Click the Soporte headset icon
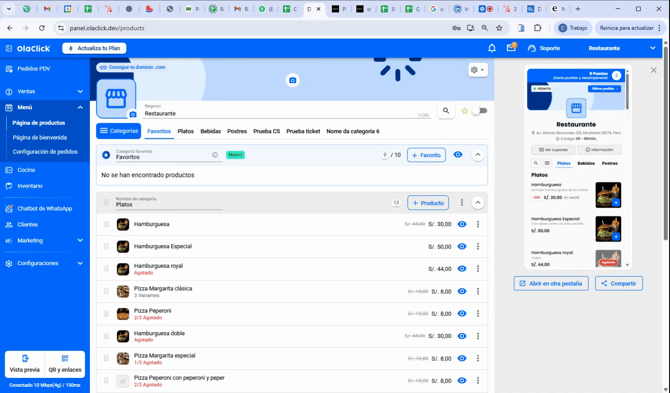670x393 pixels. click(532, 48)
